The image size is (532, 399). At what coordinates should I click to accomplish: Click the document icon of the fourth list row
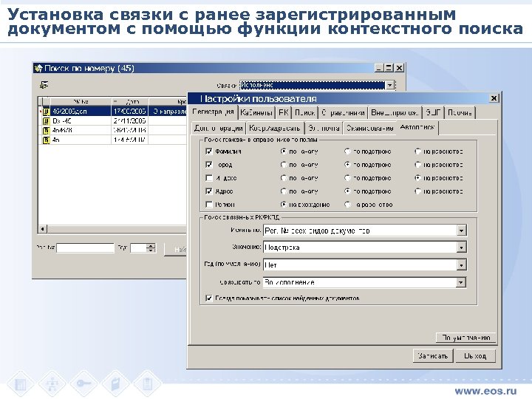click(46, 140)
